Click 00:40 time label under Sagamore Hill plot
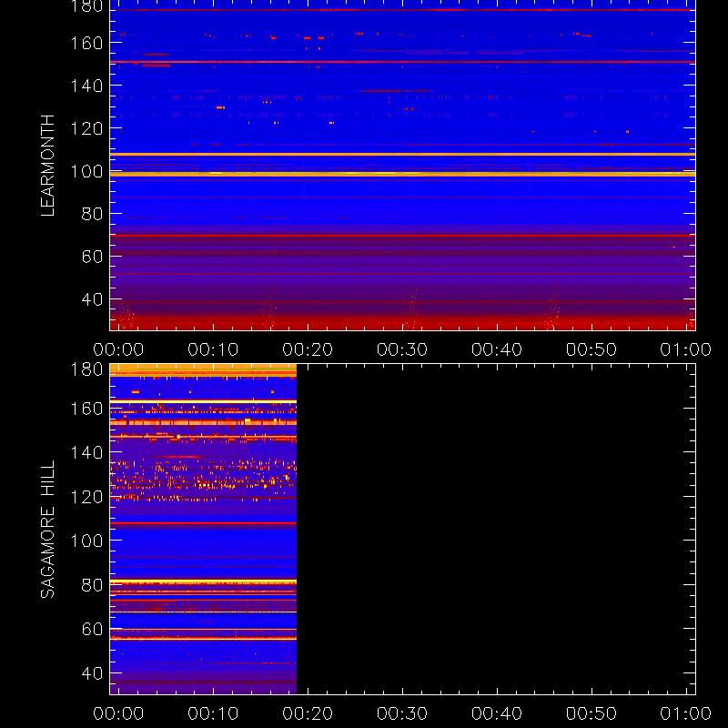This screenshot has height=728, width=728. pos(497,713)
